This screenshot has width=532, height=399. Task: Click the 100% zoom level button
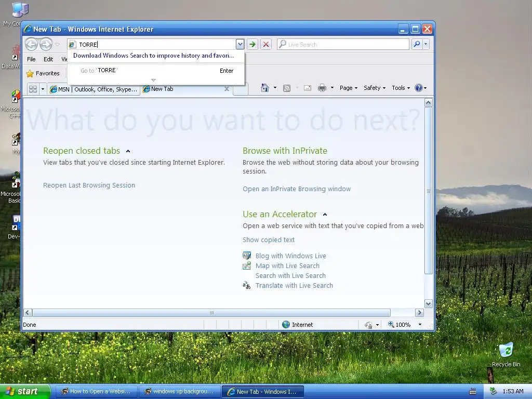(400, 325)
